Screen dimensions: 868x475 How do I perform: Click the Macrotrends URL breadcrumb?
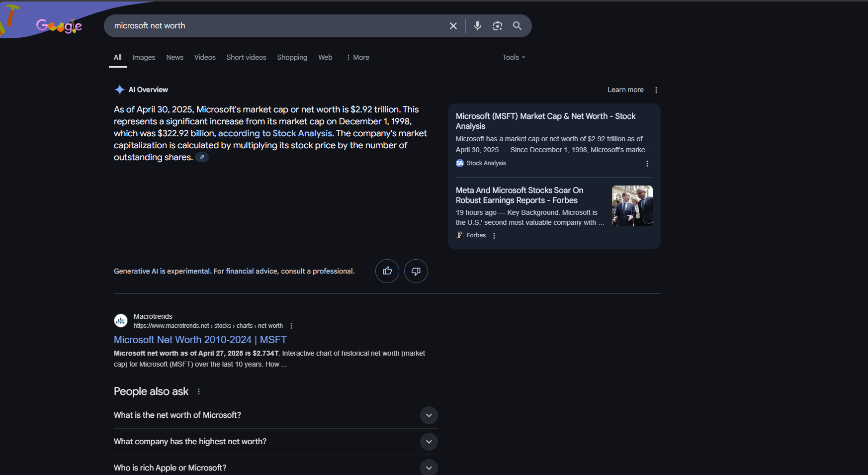[x=208, y=326]
